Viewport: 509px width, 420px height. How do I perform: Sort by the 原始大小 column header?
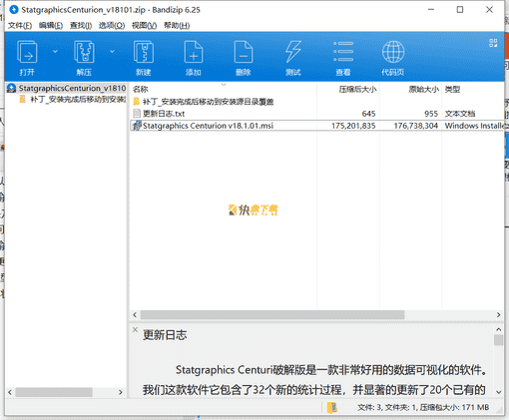pyautogui.click(x=423, y=89)
